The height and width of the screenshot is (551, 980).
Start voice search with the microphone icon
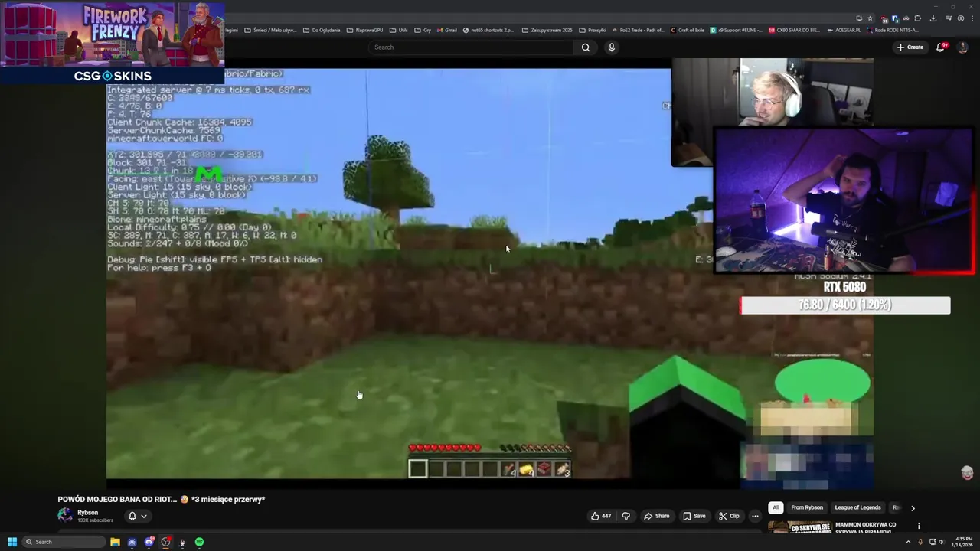click(611, 47)
